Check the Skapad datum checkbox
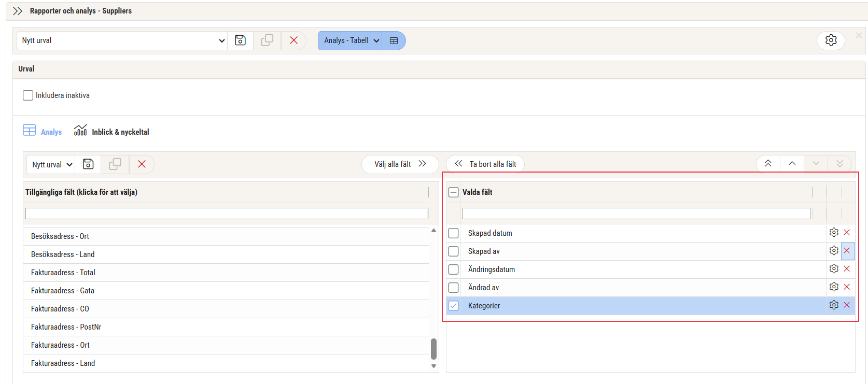 (453, 233)
